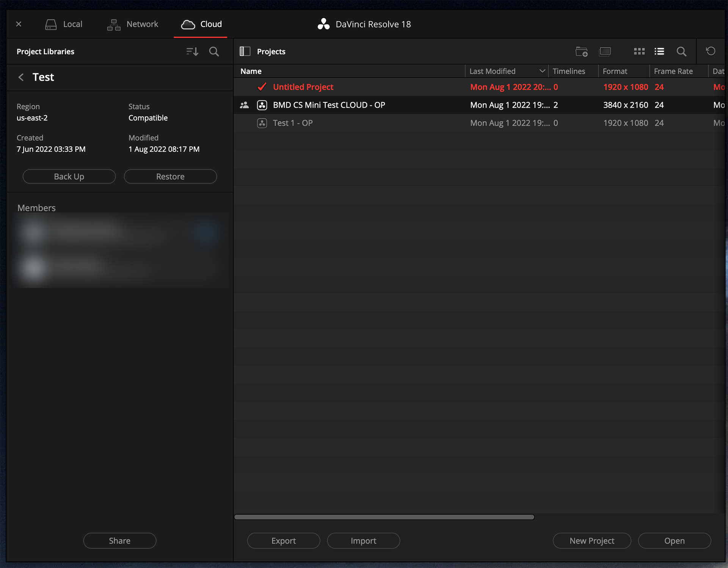
Task: Switch to thumbnail grid view
Action: pos(639,51)
